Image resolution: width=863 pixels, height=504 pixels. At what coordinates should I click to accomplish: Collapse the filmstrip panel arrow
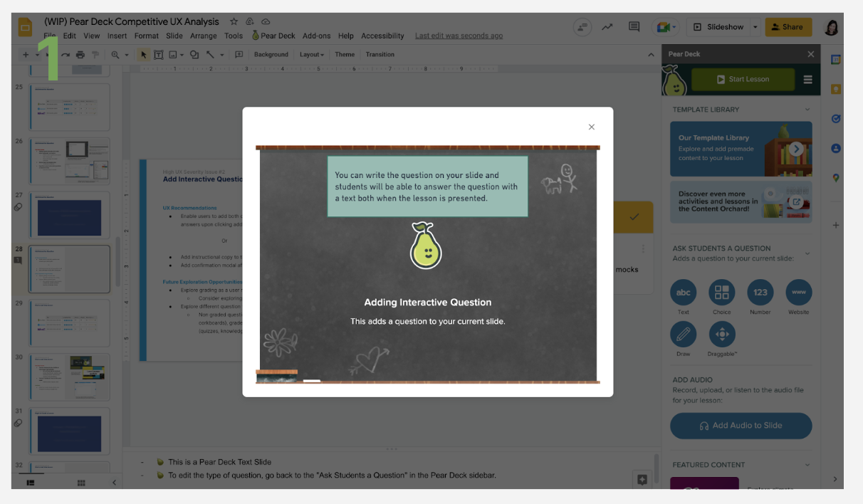(x=114, y=483)
